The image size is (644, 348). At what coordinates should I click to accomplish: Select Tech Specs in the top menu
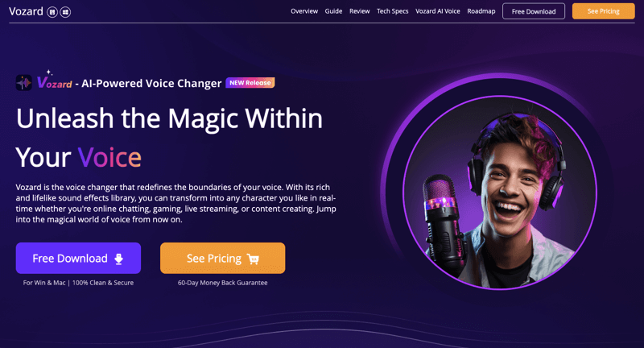tap(393, 11)
